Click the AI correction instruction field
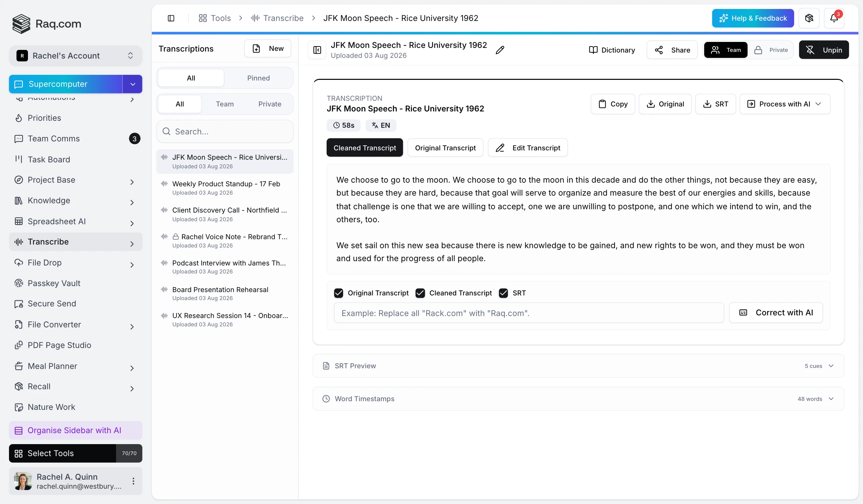The width and height of the screenshot is (863, 504). tap(529, 313)
